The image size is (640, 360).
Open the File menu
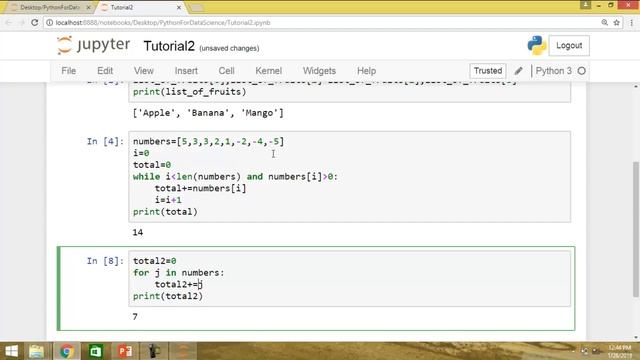(x=69, y=71)
